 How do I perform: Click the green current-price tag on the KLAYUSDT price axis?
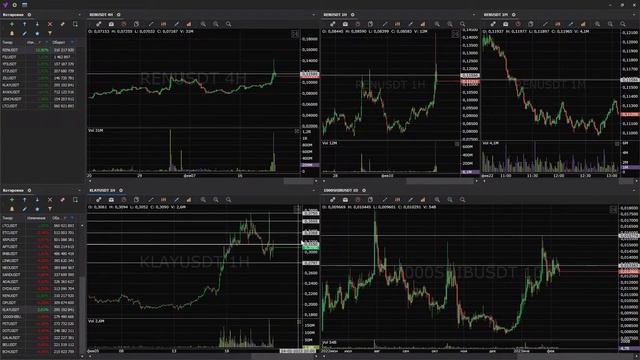point(311,248)
